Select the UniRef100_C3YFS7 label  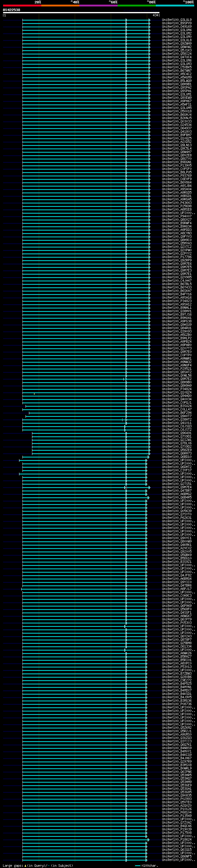177,470
